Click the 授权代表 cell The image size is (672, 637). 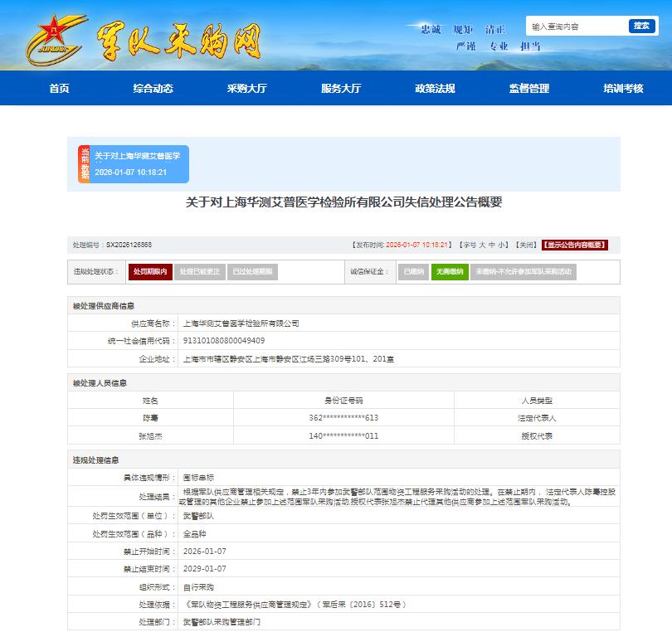pos(537,436)
